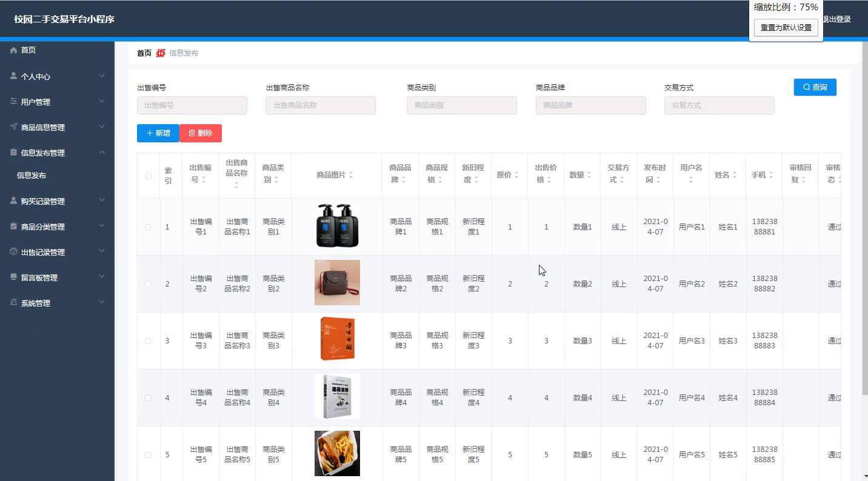The height and width of the screenshot is (481, 868).
Task: Sort by 商品图片 column arrows
Action: 350,175
